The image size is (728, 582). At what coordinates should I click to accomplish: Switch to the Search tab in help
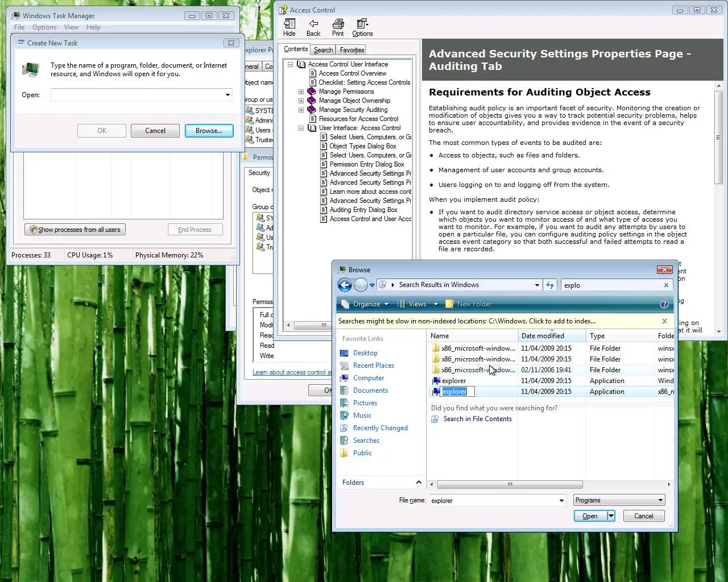pos(323,50)
